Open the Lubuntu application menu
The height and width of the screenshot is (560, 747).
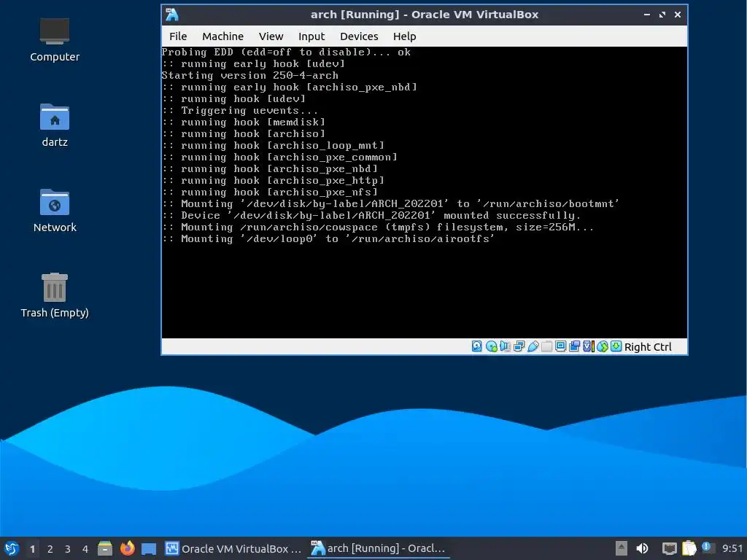click(x=12, y=548)
